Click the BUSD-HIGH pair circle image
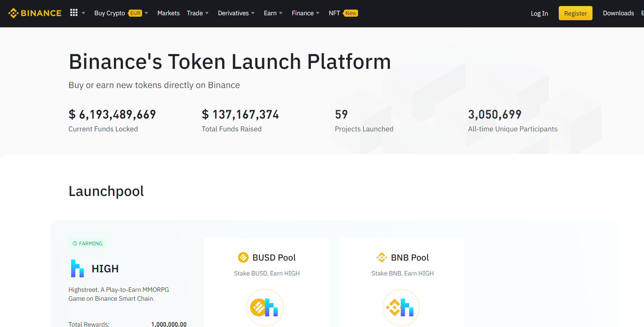The width and height of the screenshot is (644, 327). pyautogui.click(x=265, y=307)
